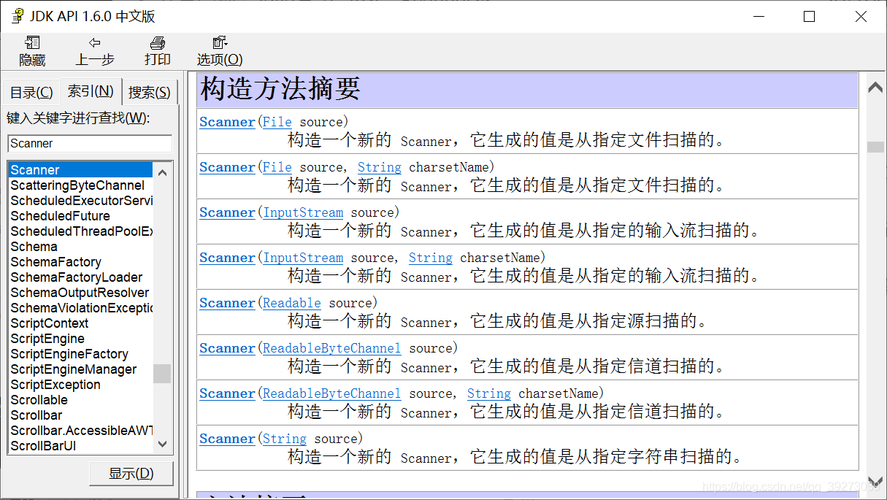This screenshot has height=500, width=887.
Task: Select SchemaOutputResolver in the index list
Action: 80,292
